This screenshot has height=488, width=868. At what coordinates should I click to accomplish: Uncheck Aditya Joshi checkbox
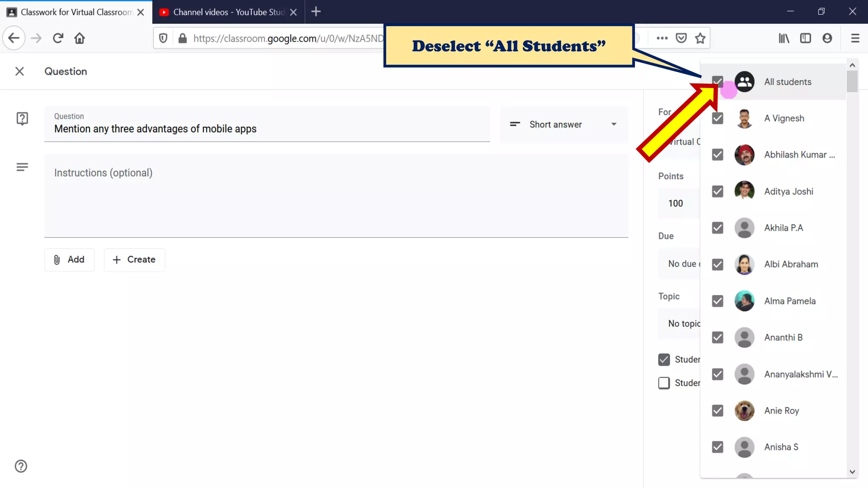pyautogui.click(x=718, y=191)
